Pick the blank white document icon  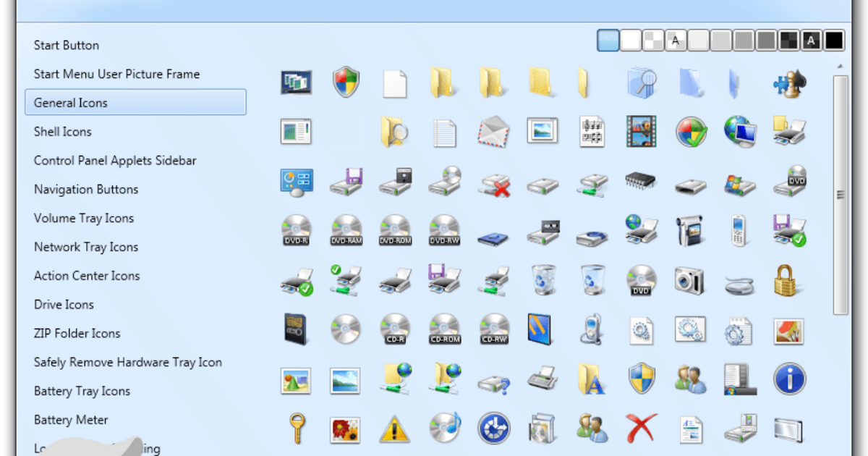pos(395,84)
